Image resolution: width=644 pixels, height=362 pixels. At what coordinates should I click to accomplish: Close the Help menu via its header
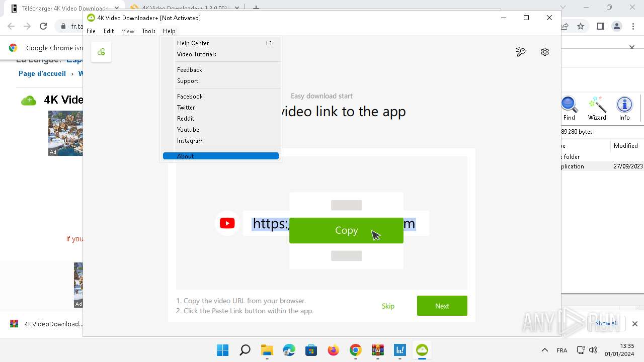pyautogui.click(x=169, y=31)
